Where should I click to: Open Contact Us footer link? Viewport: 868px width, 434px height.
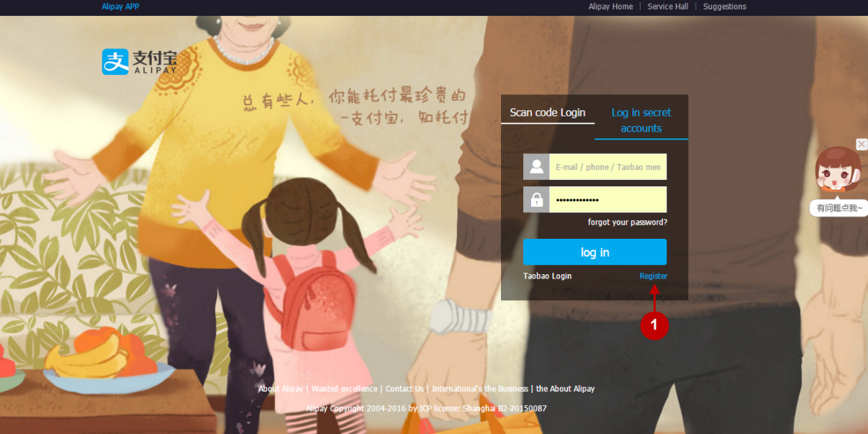[x=404, y=389]
